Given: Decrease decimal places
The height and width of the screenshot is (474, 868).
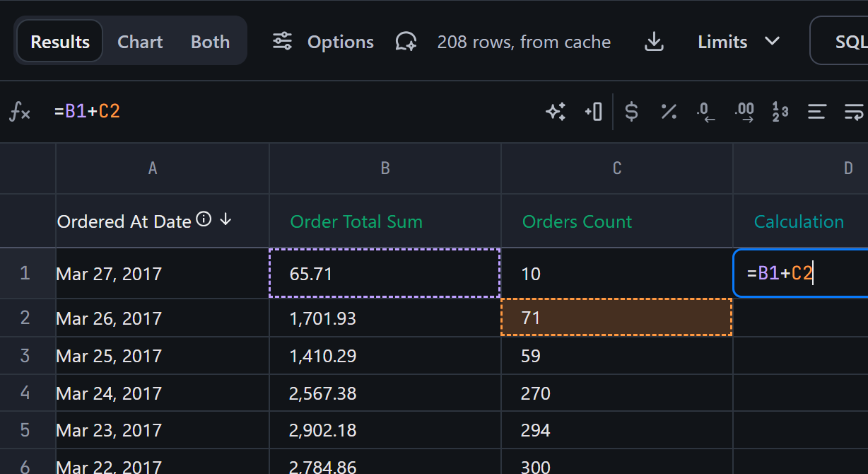Looking at the screenshot, I should click(x=705, y=112).
